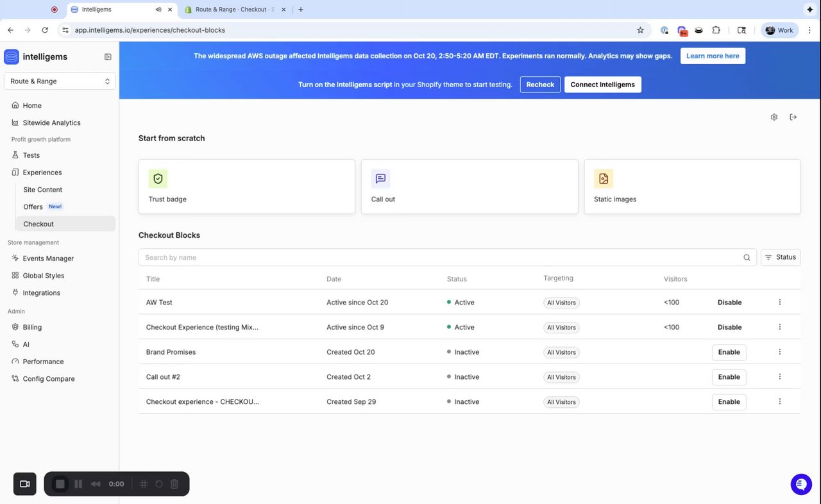
Task: Click the Config Compare icon
Action: [x=15, y=379]
